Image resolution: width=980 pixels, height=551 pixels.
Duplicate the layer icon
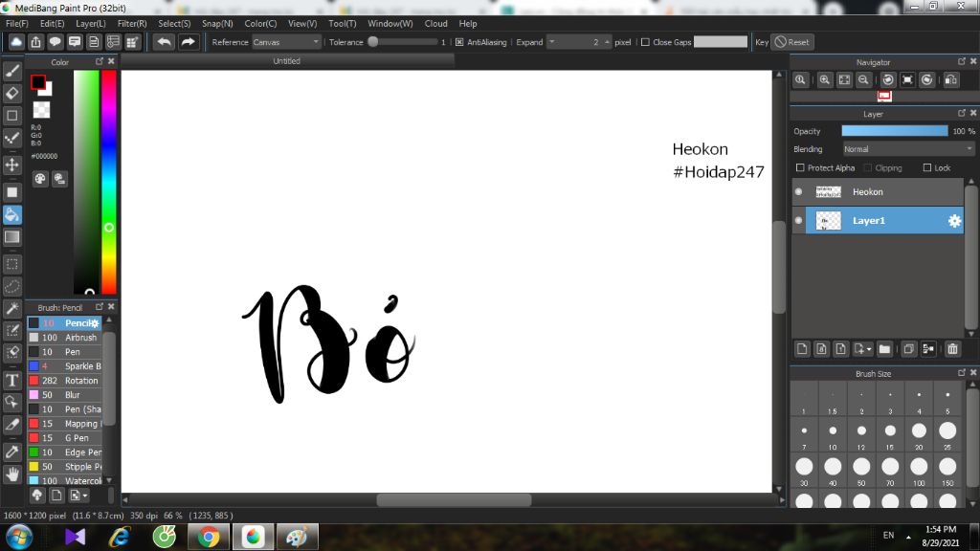click(909, 349)
